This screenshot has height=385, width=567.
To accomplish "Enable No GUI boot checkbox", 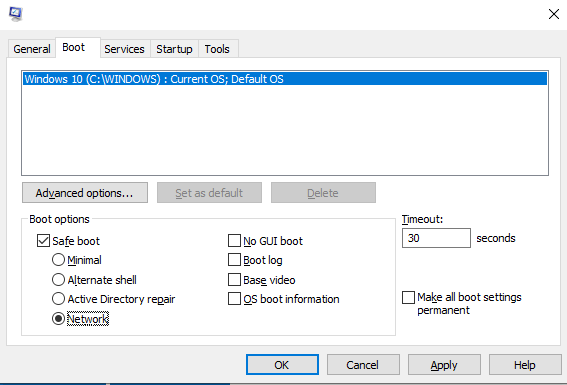I will [234, 241].
